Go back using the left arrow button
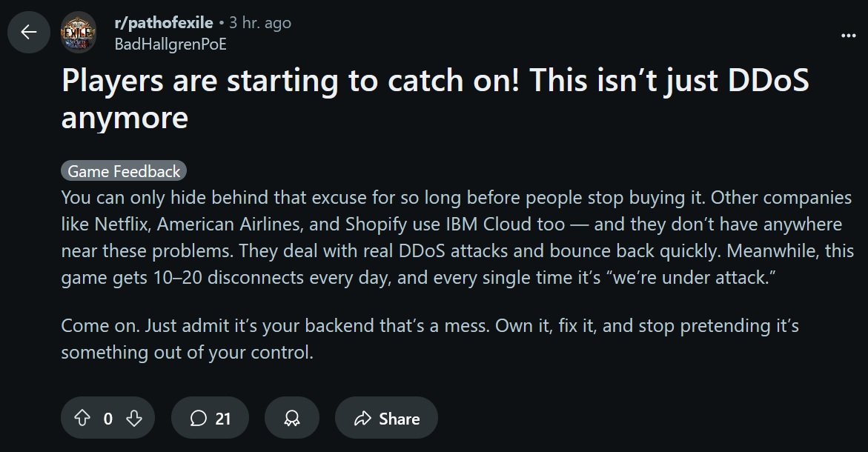Screen dimensions: 868x452 [x=29, y=32]
